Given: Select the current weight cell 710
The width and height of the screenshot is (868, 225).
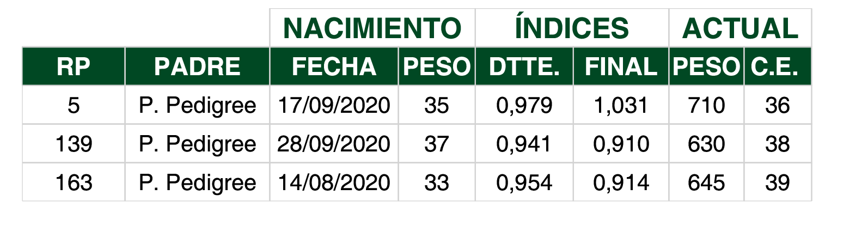Looking at the screenshot, I should (706, 105).
